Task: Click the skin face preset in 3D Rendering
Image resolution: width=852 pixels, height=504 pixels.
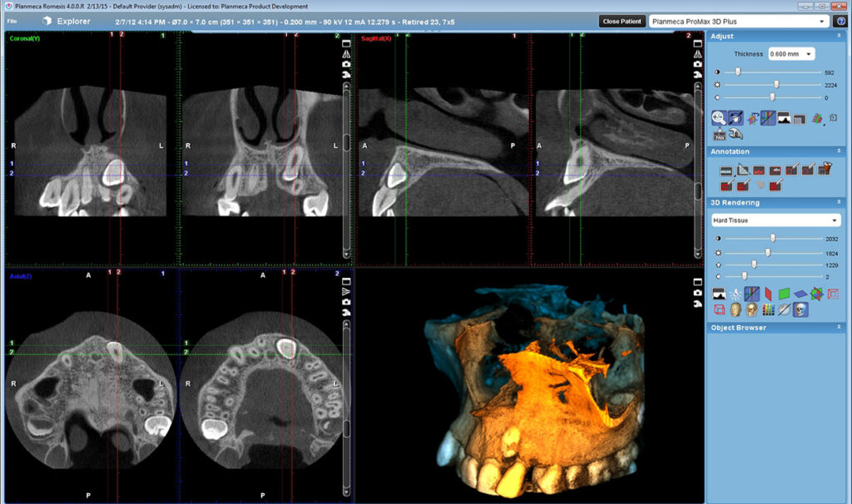Action: (736, 310)
